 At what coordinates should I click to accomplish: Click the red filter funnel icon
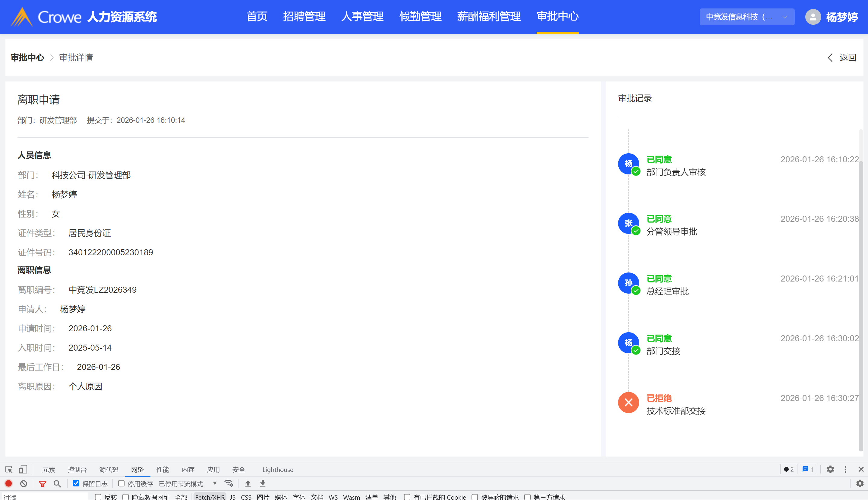43,483
